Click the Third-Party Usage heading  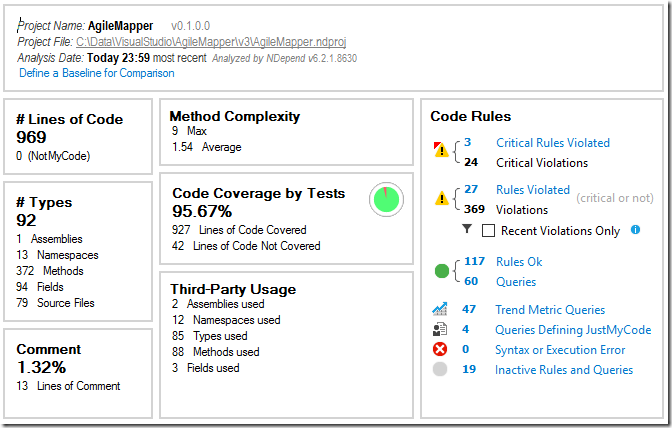[233, 289]
